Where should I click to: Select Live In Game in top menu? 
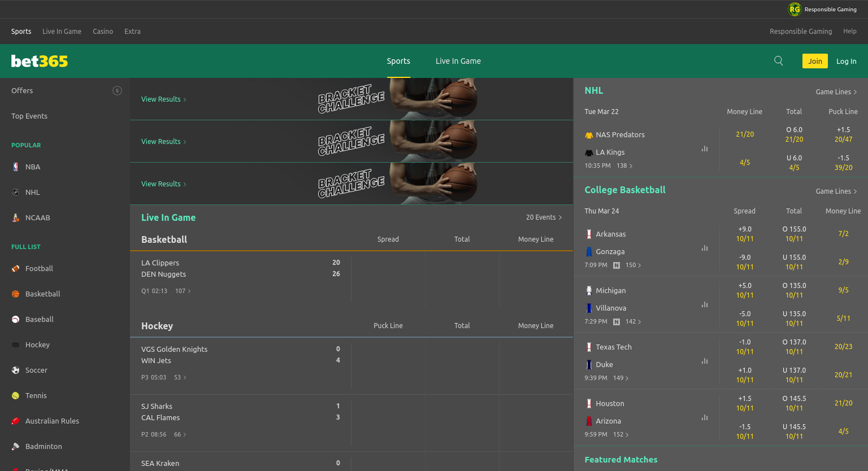coord(62,31)
